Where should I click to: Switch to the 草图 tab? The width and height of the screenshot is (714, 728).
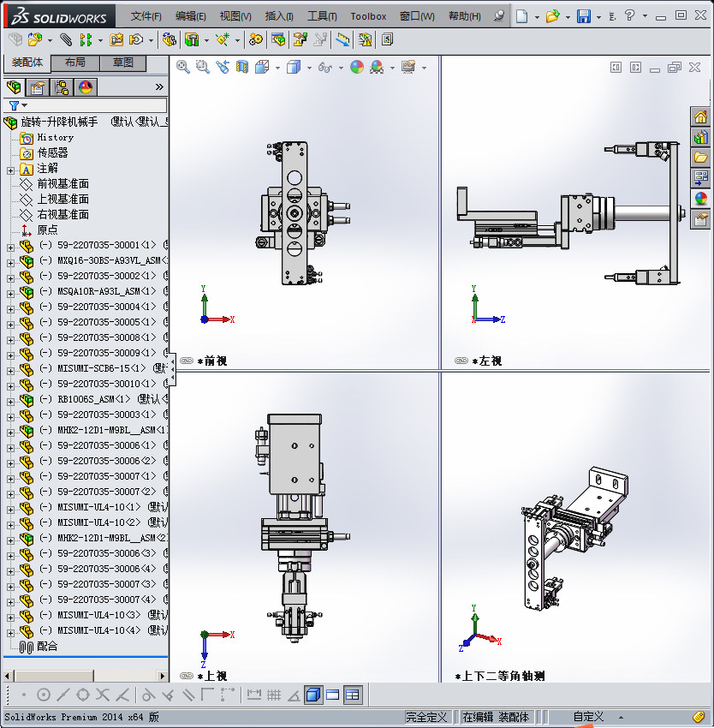[123, 63]
